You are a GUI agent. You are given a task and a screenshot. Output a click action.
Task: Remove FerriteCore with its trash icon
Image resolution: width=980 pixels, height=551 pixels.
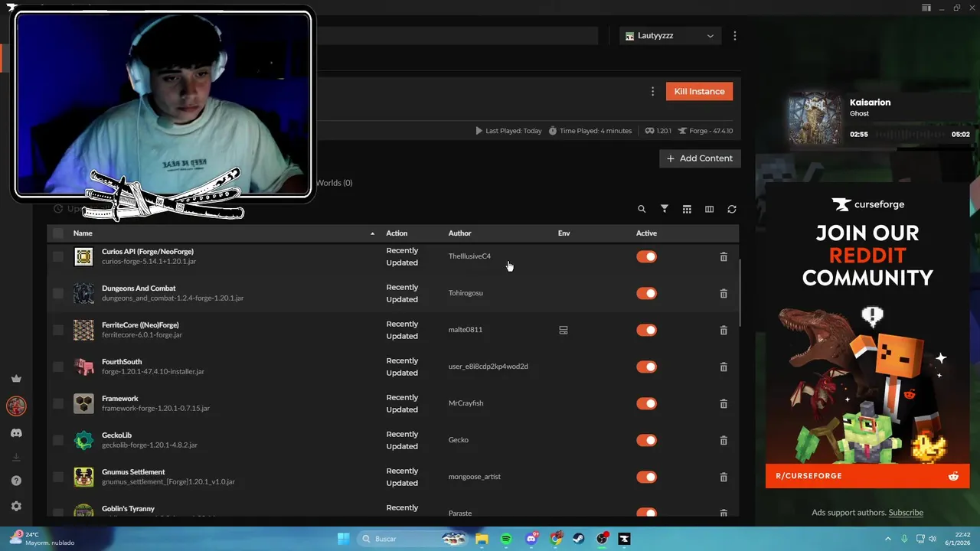[x=724, y=331]
